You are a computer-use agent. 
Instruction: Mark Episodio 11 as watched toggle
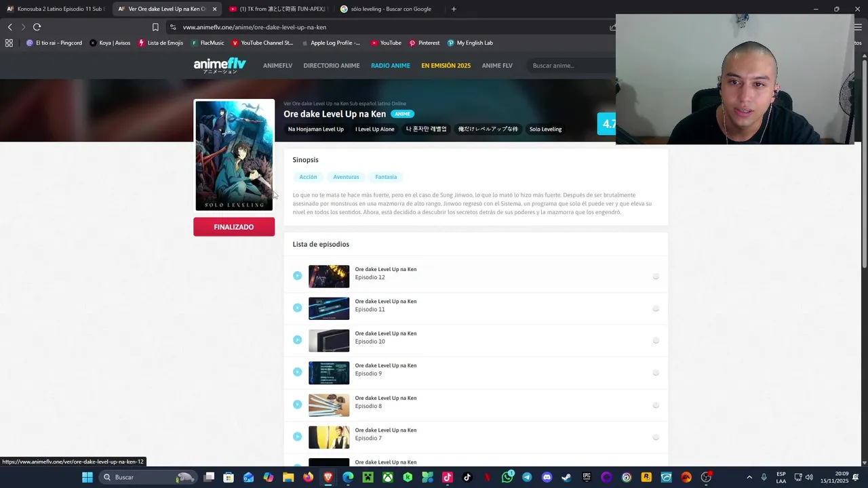tap(656, 308)
